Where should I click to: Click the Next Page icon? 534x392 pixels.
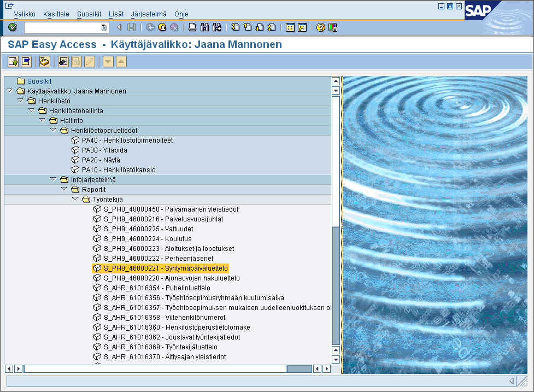click(x=260, y=27)
